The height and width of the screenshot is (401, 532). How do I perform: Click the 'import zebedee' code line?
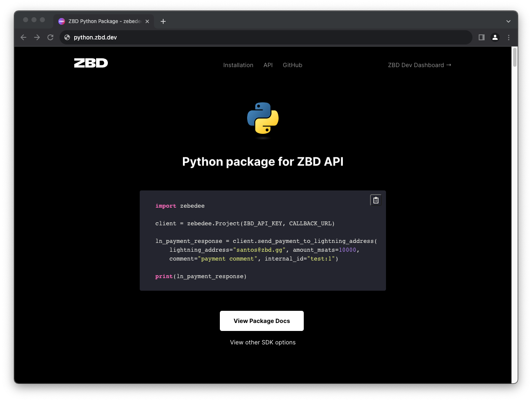[x=180, y=206]
